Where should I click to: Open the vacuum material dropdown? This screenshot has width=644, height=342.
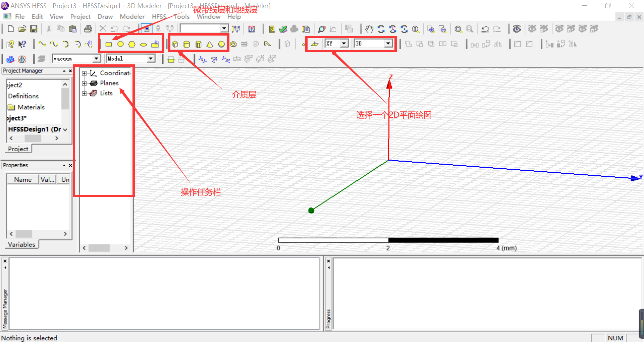click(97, 59)
